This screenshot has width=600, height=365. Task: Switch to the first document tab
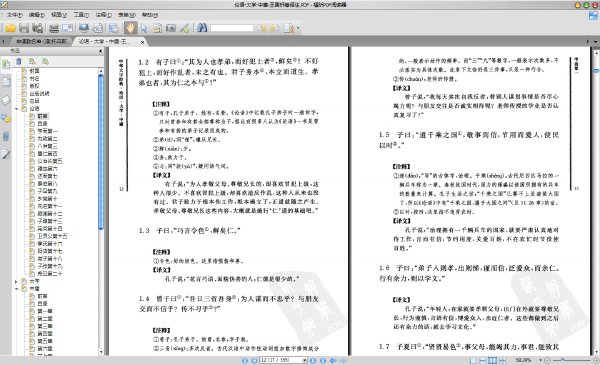(41, 41)
